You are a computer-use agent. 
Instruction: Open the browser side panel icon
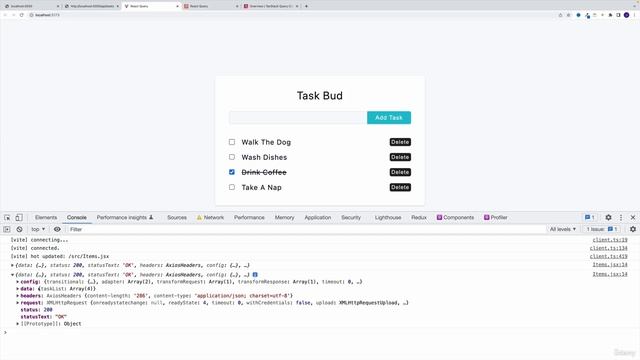[618, 15]
